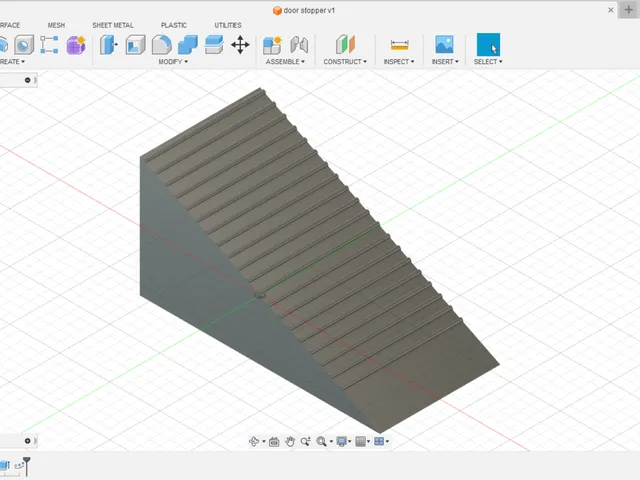This screenshot has height=480, width=640.
Task: Click the extrude feature in timeline
Action: (x=4, y=465)
